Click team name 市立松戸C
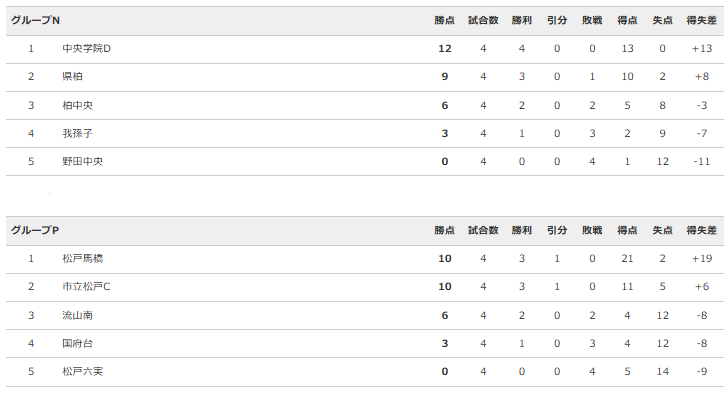The image size is (727, 394). point(86,287)
